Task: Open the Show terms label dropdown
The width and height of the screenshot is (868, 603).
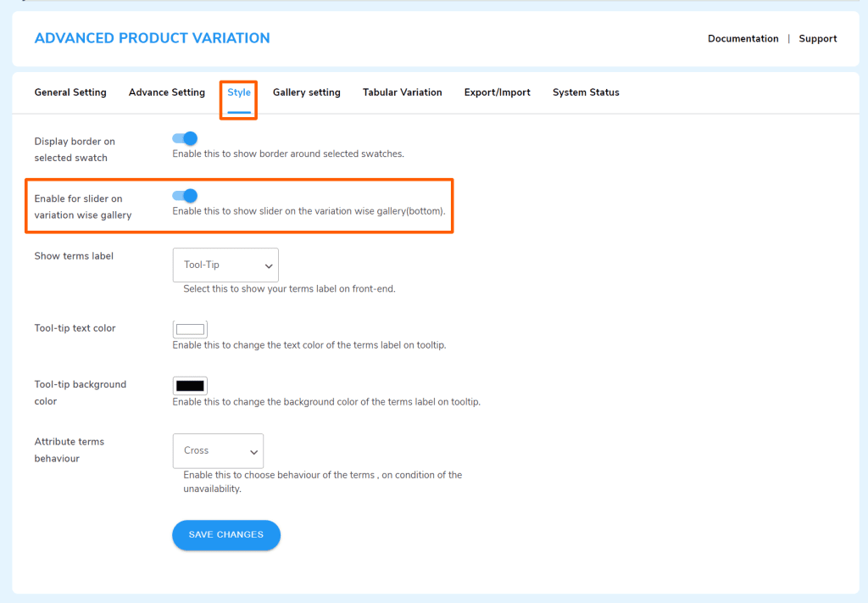Action: click(x=225, y=265)
